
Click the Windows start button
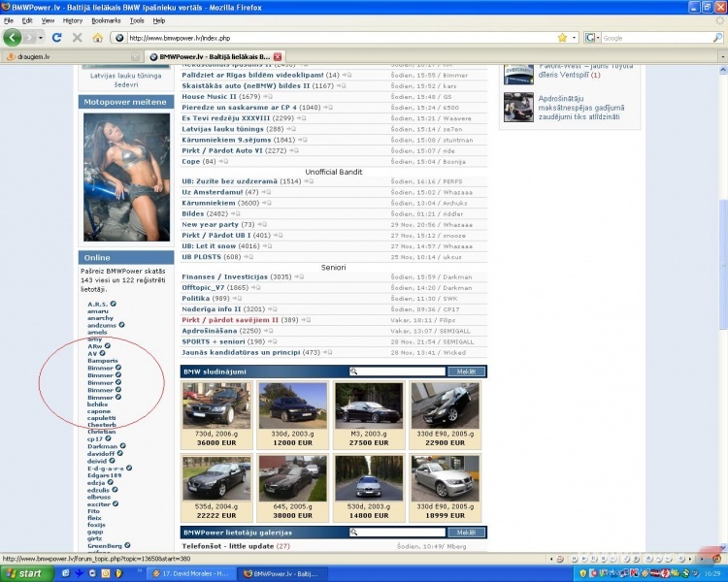click(x=27, y=573)
